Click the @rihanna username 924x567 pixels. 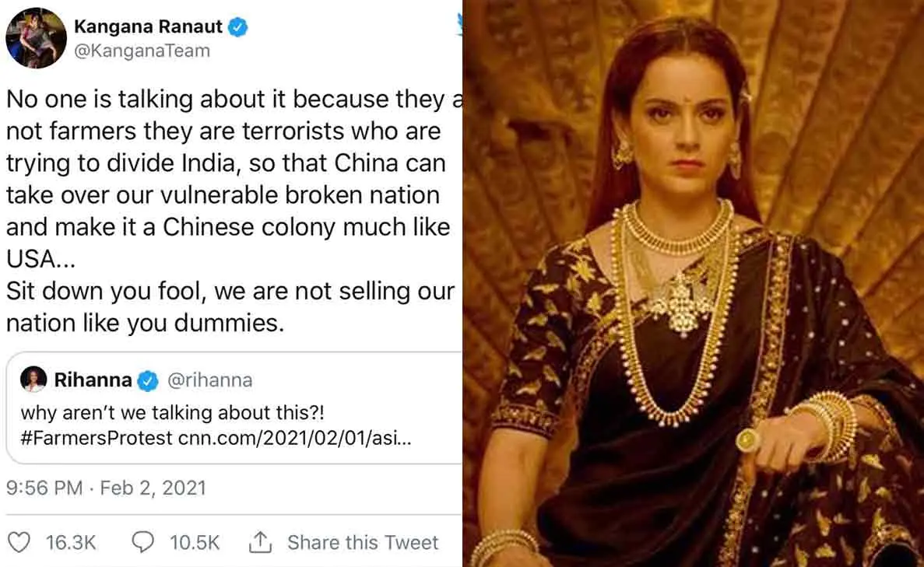(211, 380)
